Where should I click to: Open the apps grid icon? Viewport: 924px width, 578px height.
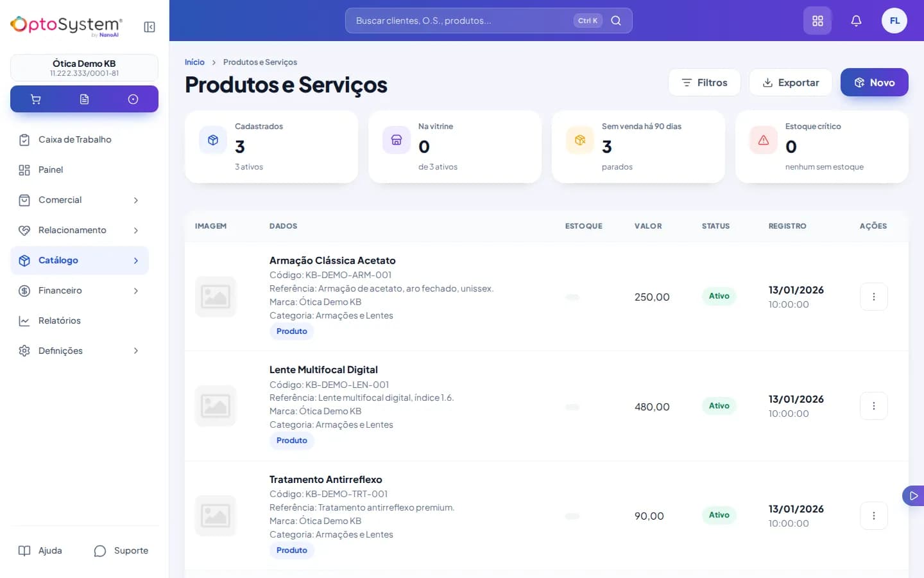coord(817,21)
